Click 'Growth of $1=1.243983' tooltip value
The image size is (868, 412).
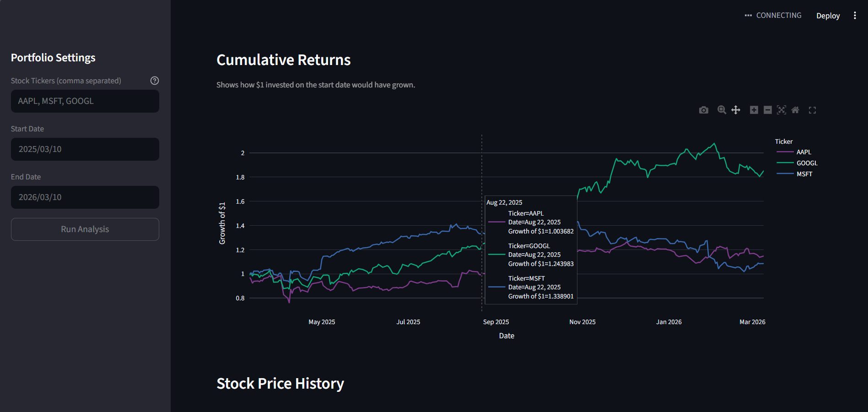(x=541, y=264)
